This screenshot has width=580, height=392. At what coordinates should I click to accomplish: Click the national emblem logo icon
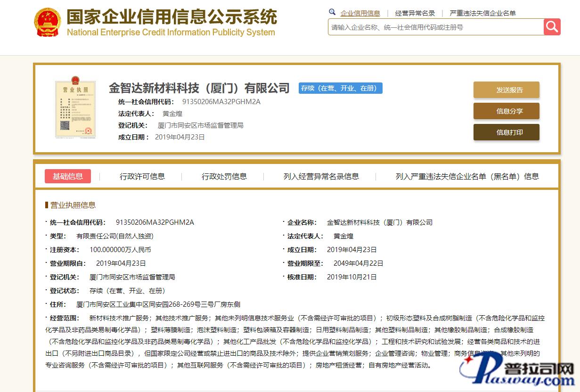(x=48, y=22)
